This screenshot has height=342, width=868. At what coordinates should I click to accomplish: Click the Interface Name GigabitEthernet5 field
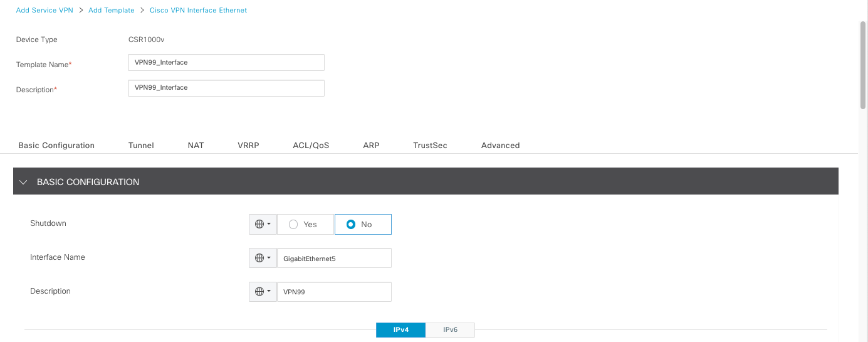[x=334, y=258]
